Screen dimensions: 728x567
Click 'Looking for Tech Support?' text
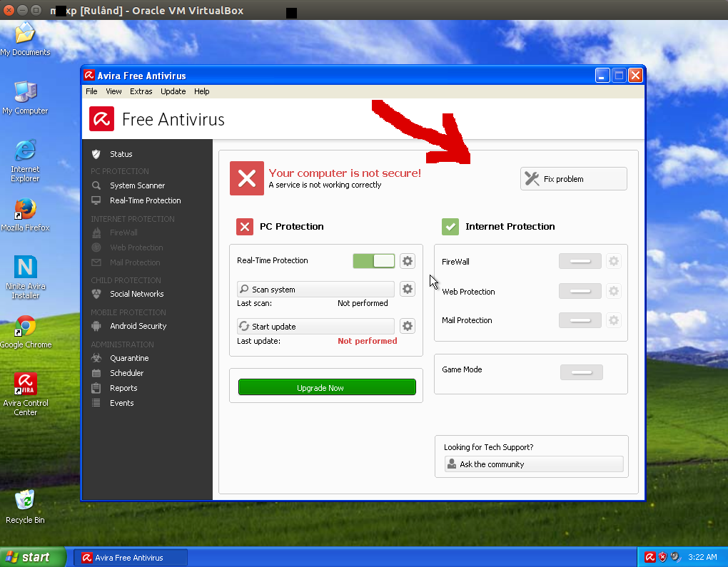[x=488, y=447]
